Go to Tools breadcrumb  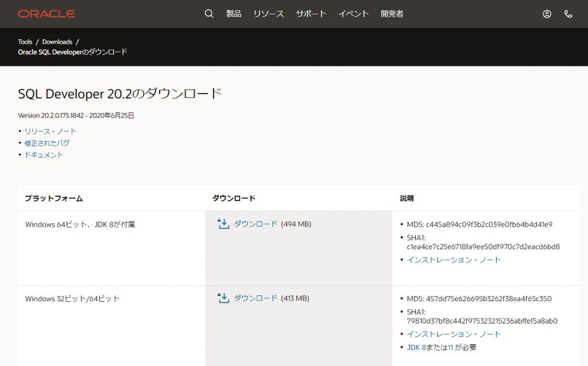[x=25, y=42]
